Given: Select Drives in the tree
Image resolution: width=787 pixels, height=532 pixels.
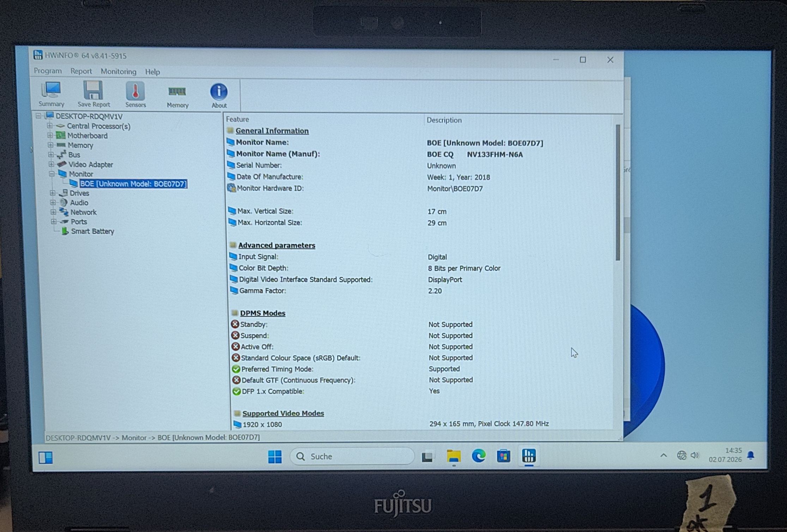Looking at the screenshot, I should click(79, 193).
